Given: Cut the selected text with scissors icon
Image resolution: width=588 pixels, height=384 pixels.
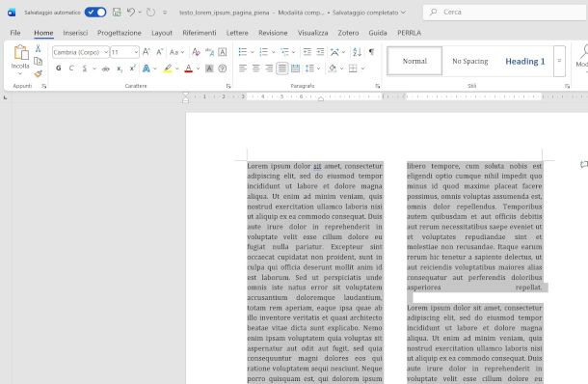Looking at the screenshot, I should (x=38, y=48).
